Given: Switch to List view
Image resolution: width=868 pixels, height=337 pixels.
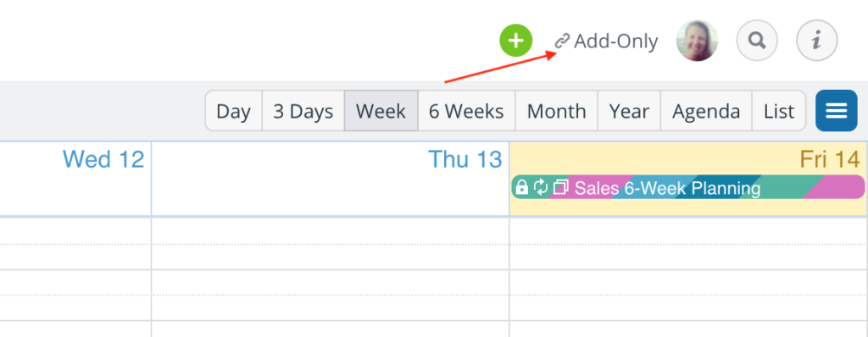Looking at the screenshot, I should [779, 111].
